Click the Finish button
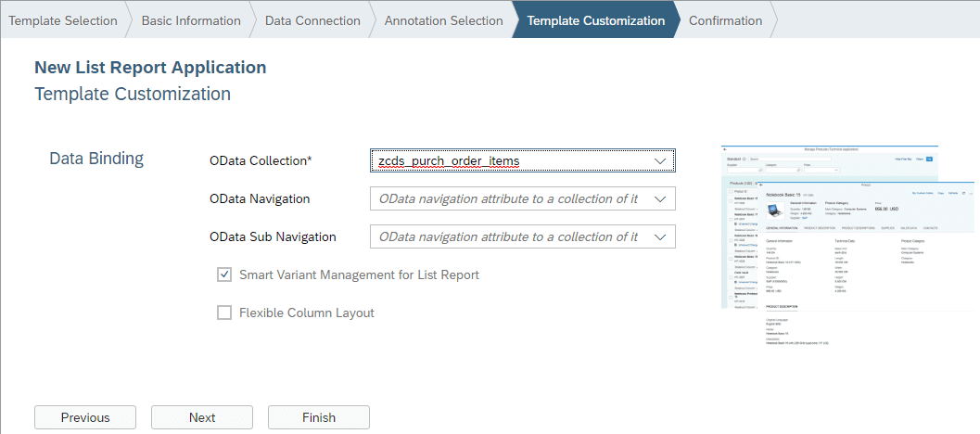Image resolution: width=980 pixels, height=434 pixels. point(319,417)
